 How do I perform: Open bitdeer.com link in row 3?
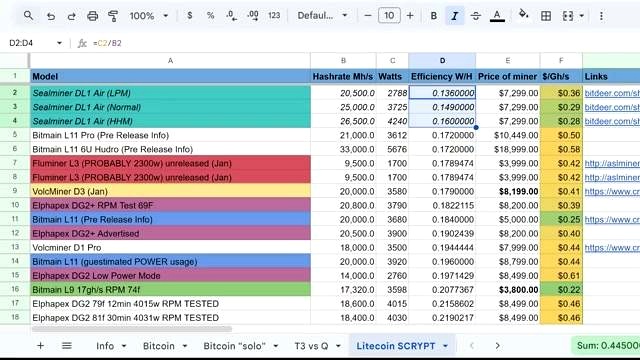(x=612, y=107)
